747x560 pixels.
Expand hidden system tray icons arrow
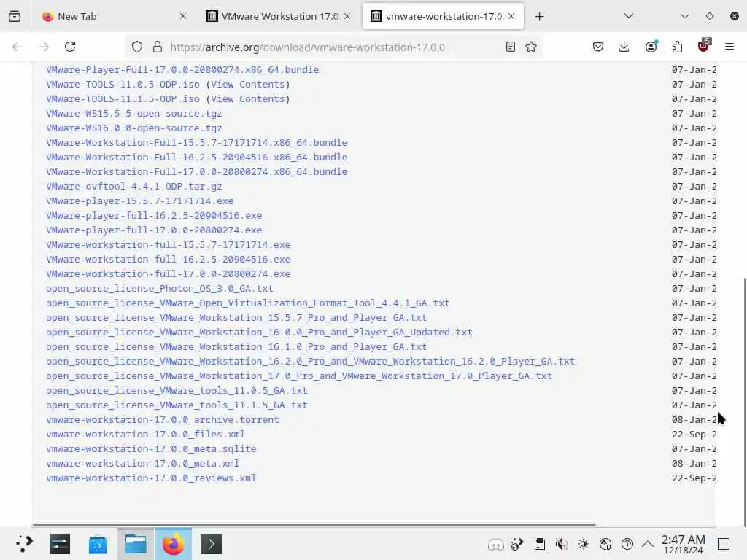[x=648, y=544]
